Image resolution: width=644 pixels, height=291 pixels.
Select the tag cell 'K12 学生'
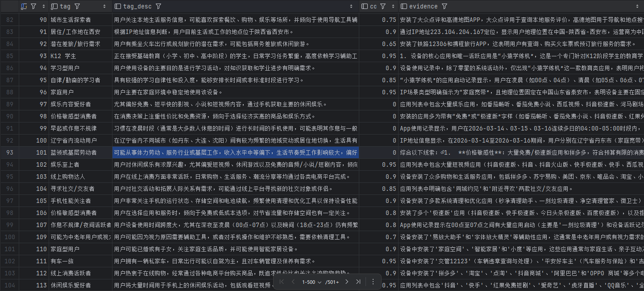pos(80,56)
